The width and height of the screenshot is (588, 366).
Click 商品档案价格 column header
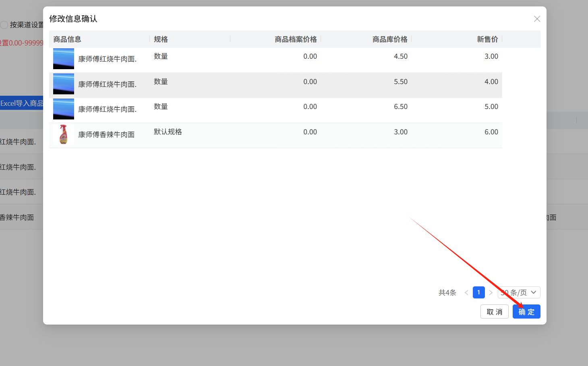pyautogui.click(x=296, y=39)
